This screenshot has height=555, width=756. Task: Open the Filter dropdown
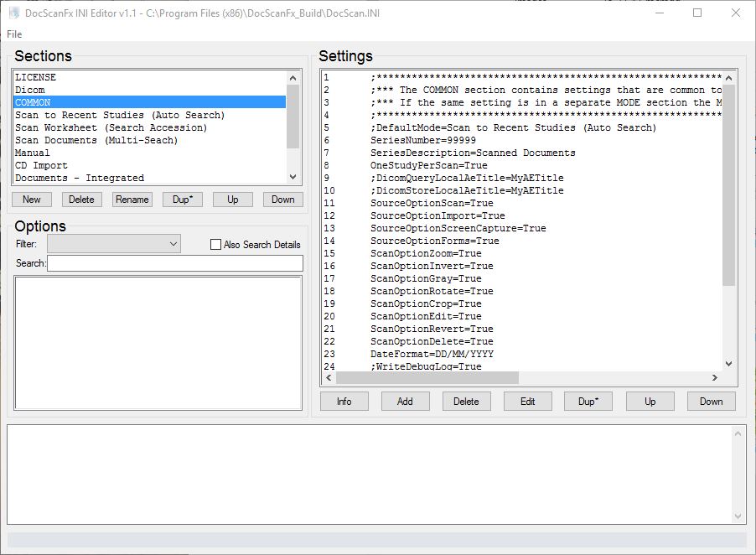tap(114, 244)
